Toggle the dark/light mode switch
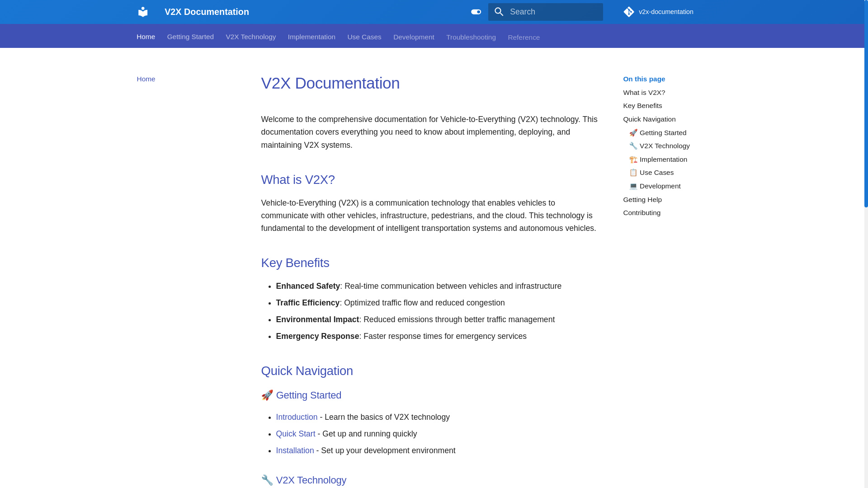The width and height of the screenshot is (868, 488). click(x=476, y=12)
